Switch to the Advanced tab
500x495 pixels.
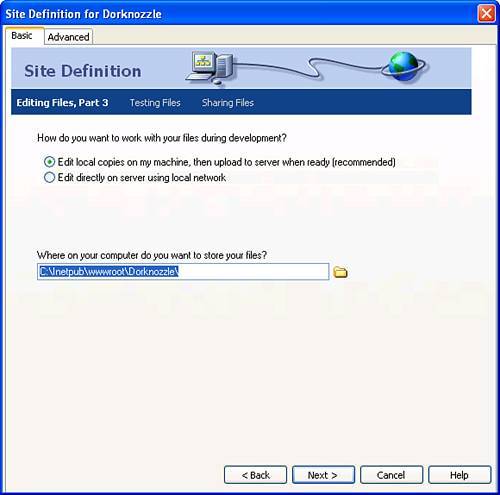coord(68,37)
